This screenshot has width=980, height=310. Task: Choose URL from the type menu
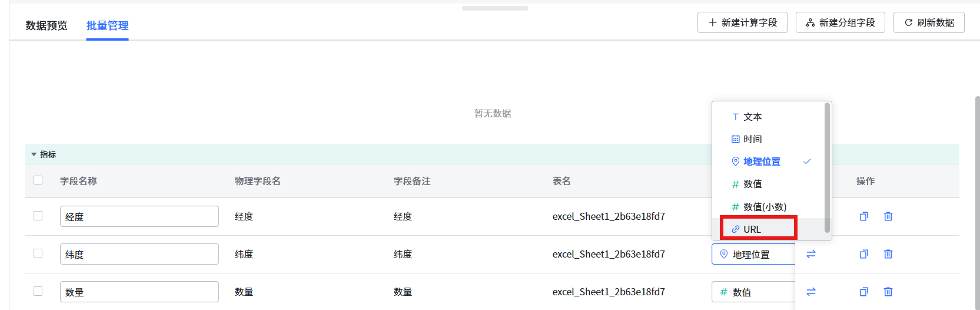[758, 229]
